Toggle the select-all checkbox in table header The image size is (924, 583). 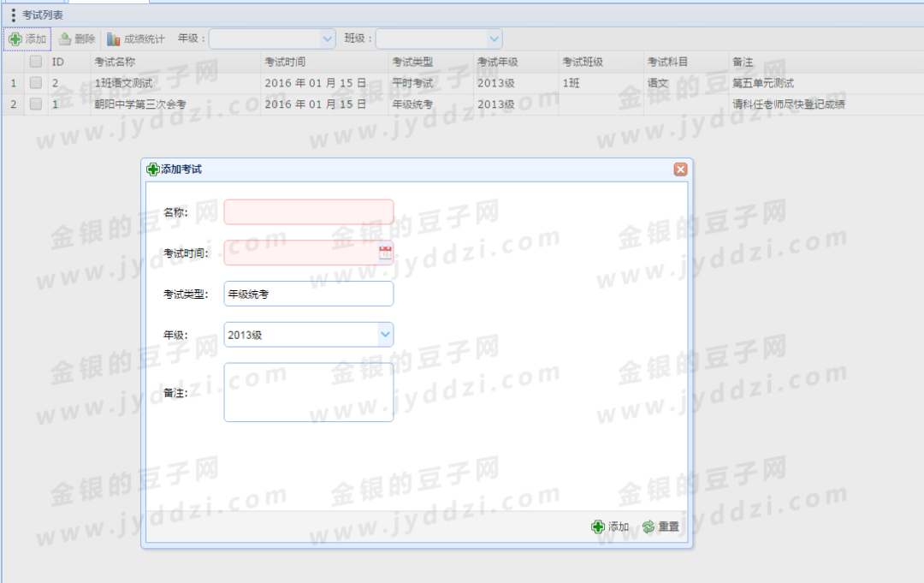click(x=36, y=62)
